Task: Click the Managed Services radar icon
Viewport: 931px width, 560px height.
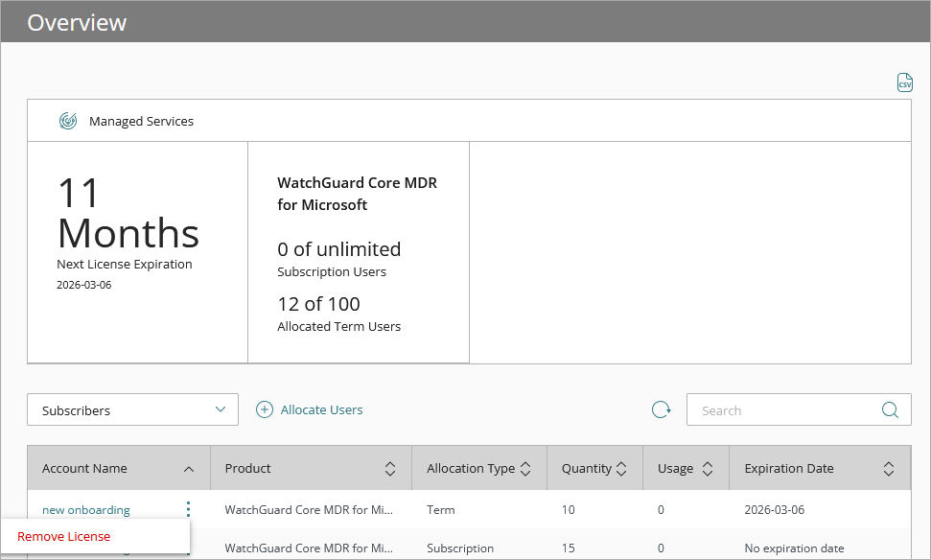Action: point(68,121)
